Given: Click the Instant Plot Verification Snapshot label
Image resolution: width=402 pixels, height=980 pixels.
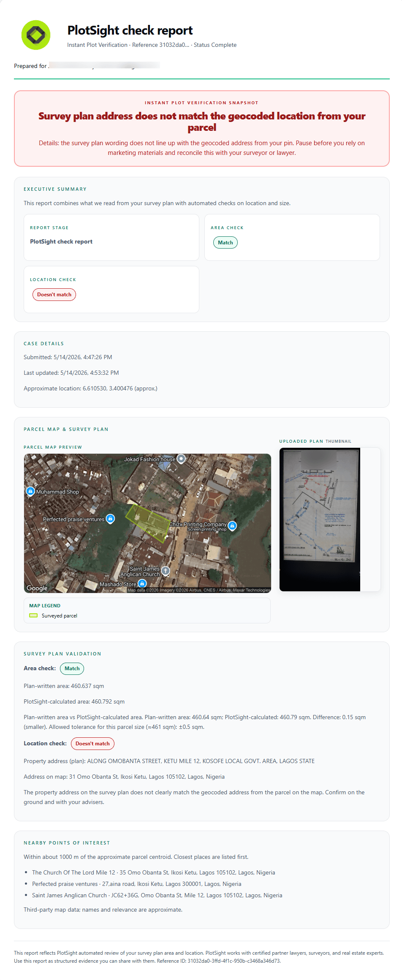Looking at the screenshot, I should [x=202, y=103].
